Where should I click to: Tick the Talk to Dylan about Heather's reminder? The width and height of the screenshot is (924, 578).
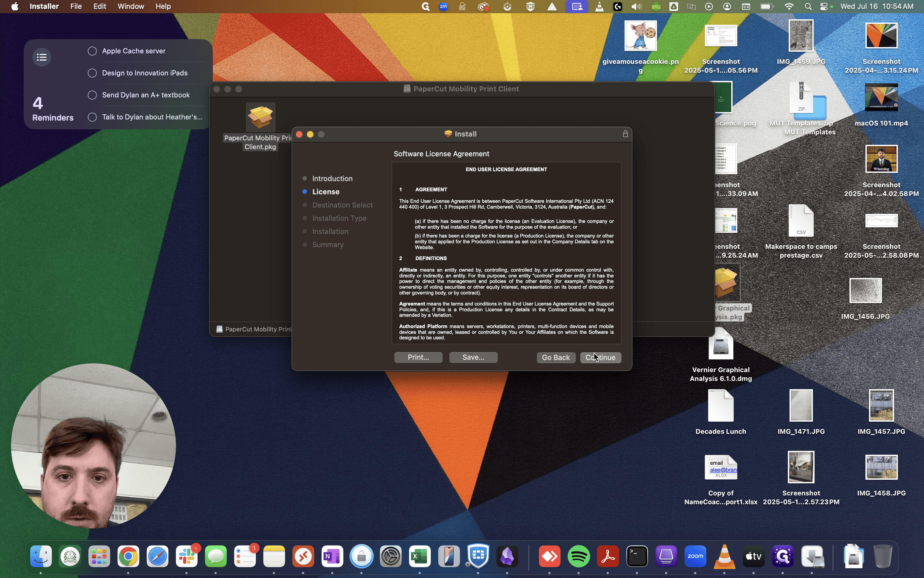tap(92, 117)
